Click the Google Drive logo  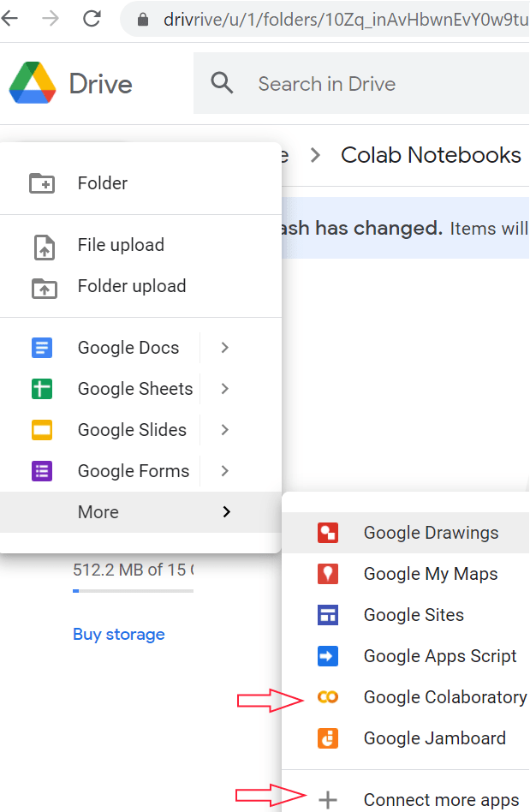[x=33, y=83]
